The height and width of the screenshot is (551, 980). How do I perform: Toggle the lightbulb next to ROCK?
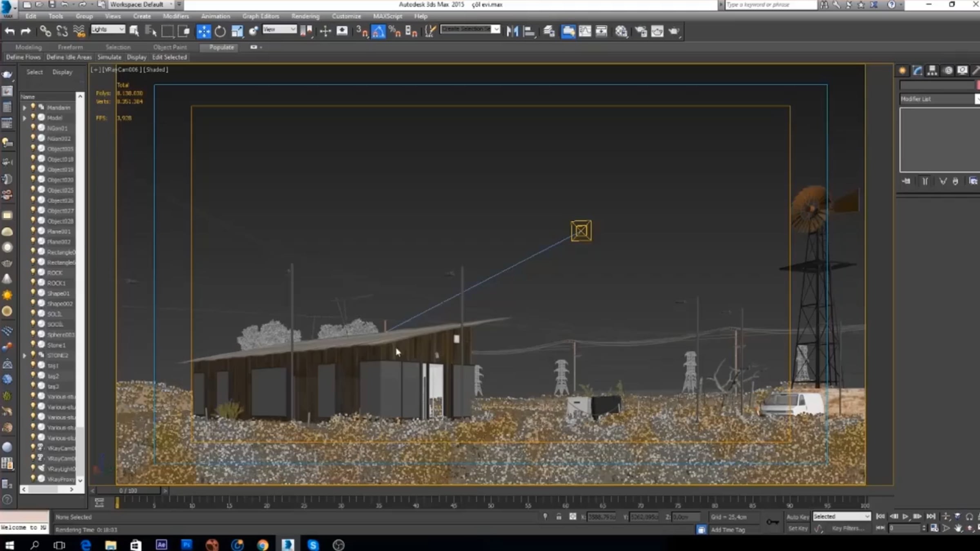pyautogui.click(x=33, y=272)
